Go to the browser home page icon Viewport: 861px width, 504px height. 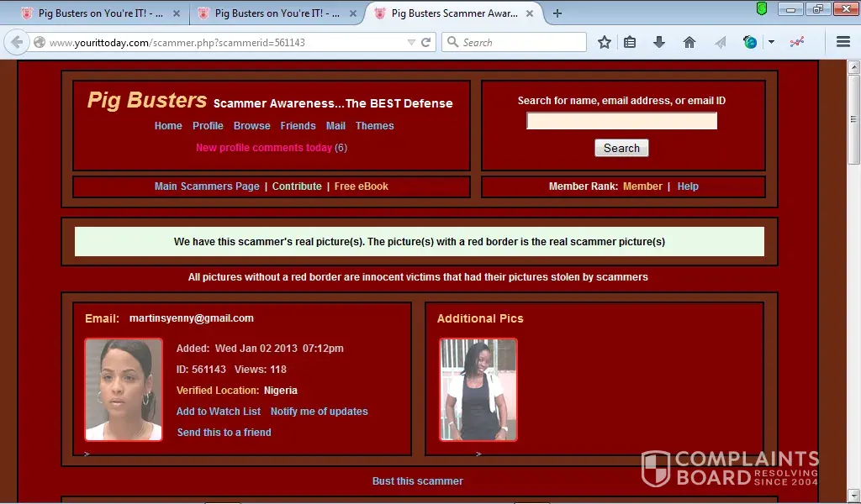click(689, 43)
